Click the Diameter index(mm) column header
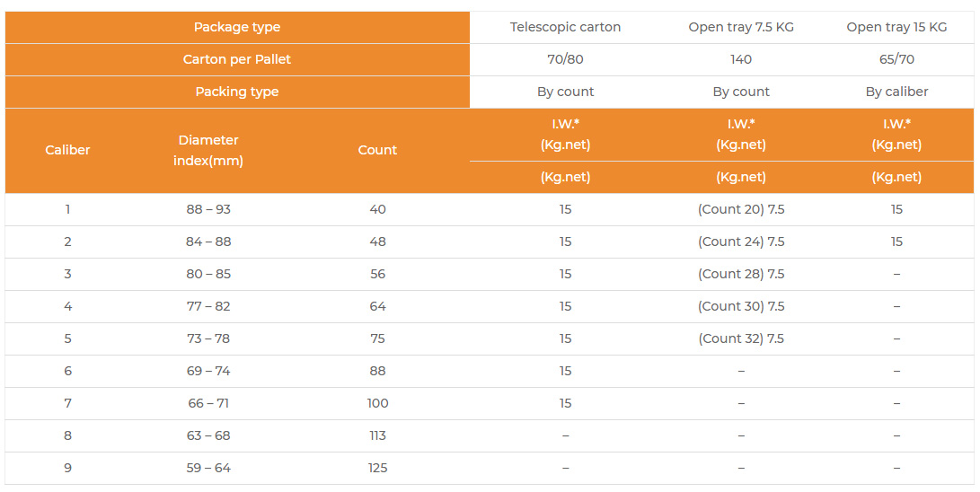The width and height of the screenshot is (980, 492). click(208, 150)
